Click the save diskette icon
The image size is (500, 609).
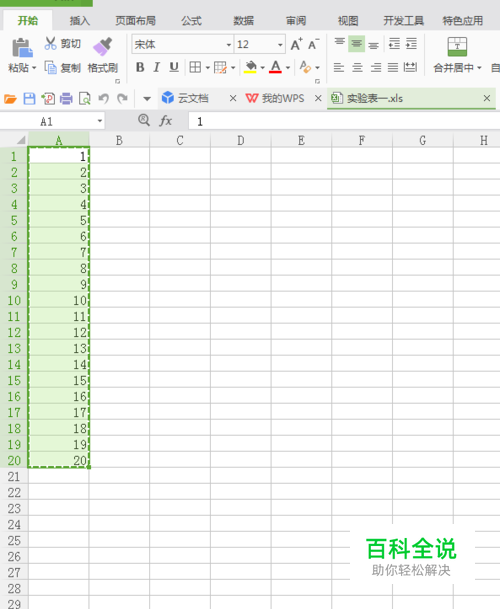click(x=30, y=99)
